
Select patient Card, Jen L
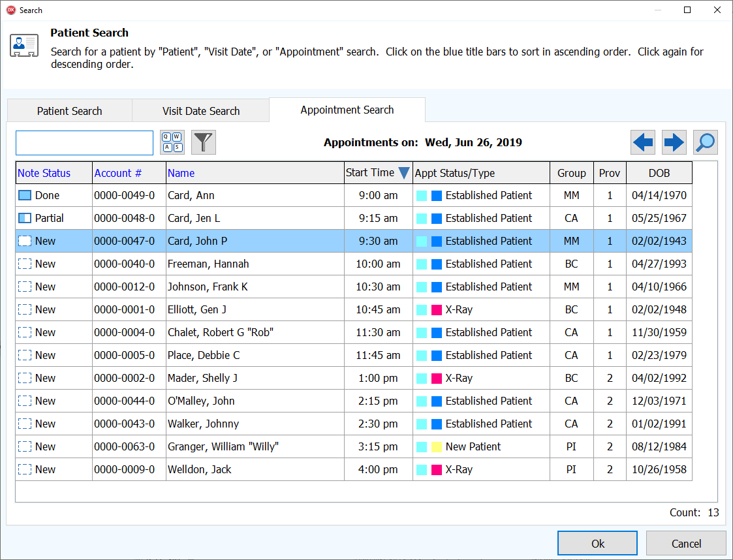pos(194,218)
